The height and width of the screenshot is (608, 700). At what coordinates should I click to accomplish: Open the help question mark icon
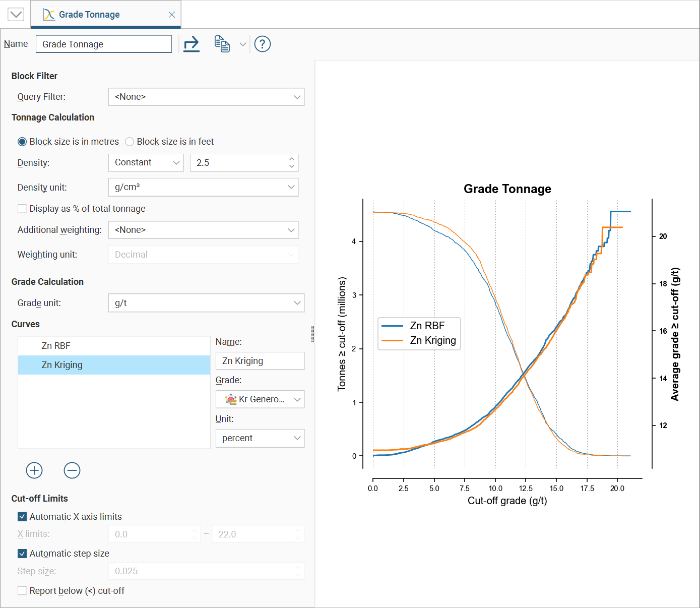tap(263, 44)
